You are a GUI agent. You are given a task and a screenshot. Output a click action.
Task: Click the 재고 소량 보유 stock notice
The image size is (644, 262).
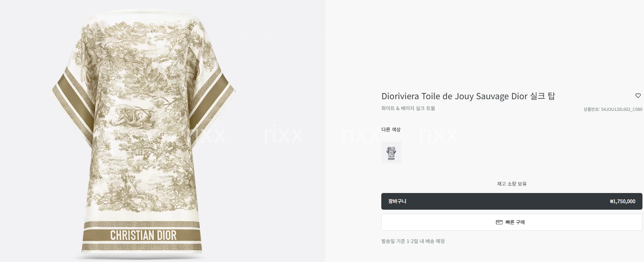511,184
